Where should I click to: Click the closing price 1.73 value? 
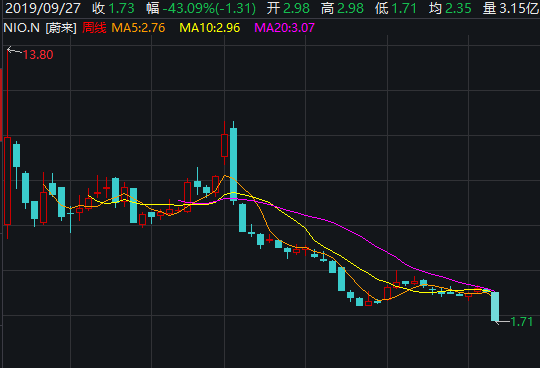click(x=122, y=8)
